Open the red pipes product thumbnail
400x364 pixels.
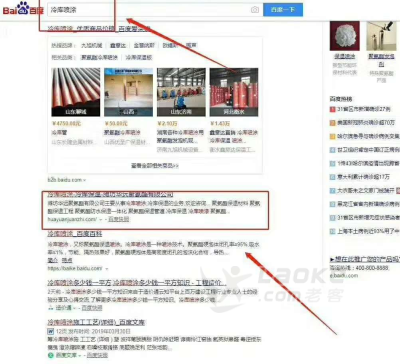[76, 92]
